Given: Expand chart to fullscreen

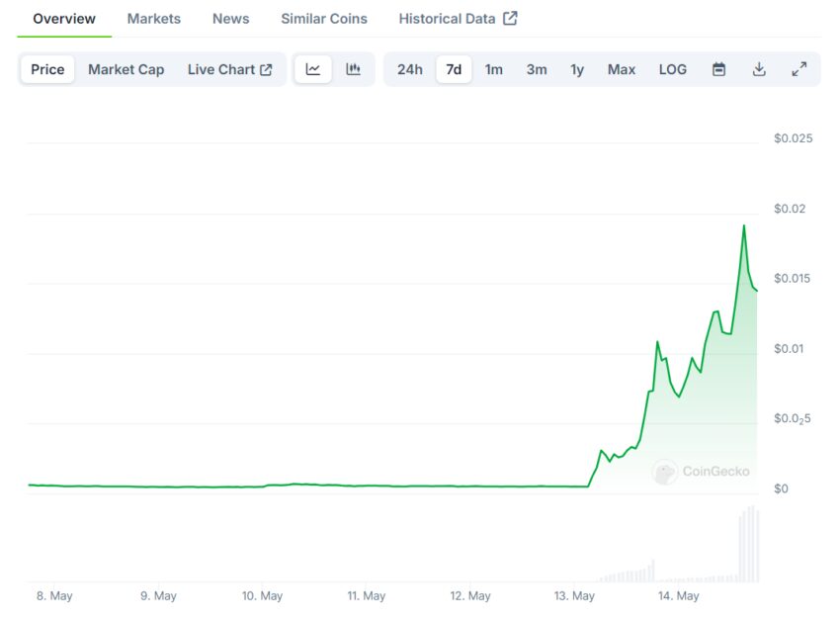Looking at the screenshot, I should pos(798,69).
